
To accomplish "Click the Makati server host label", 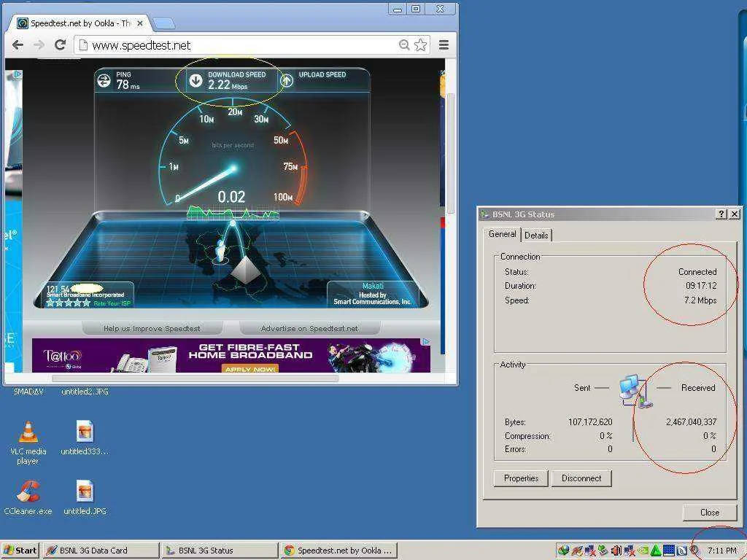I will point(373,286).
